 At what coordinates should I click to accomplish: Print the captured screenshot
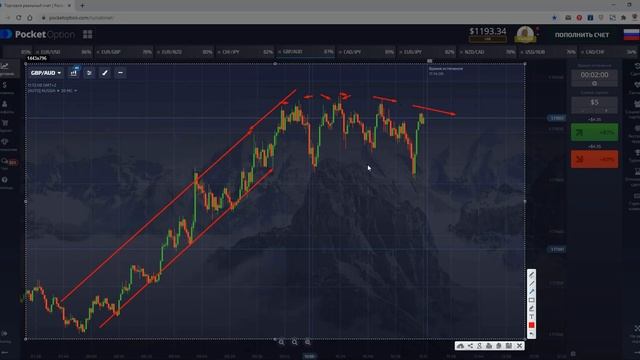click(489, 346)
